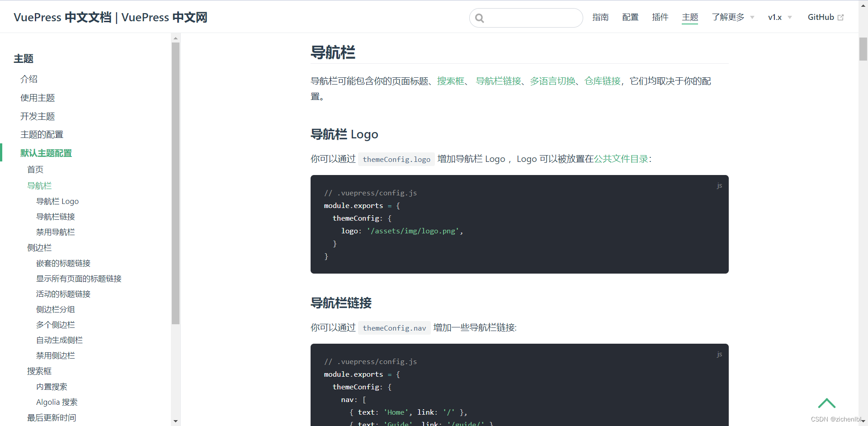This screenshot has width=868, height=426.
Task: Click the sidebar scrollbar thumb
Action: point(175,183)
